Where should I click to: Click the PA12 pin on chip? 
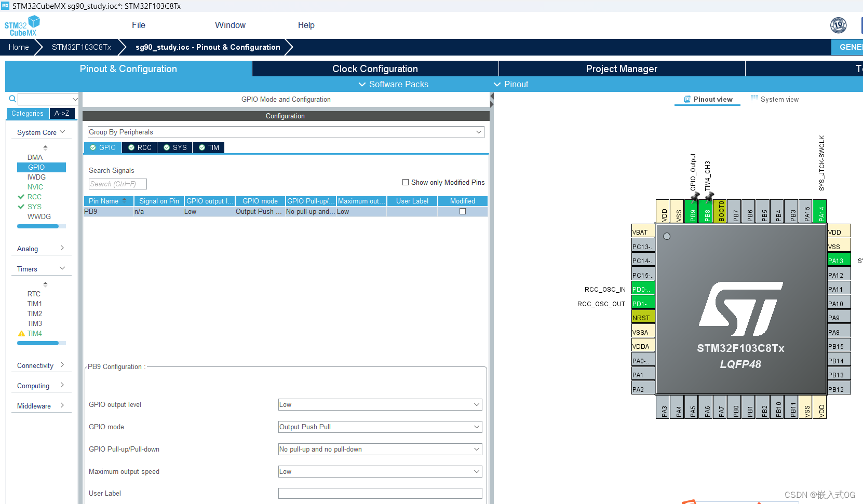(x=839, y=275)
